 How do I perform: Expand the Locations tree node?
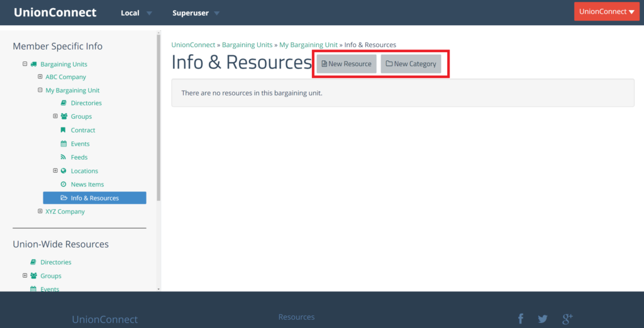pos(55,171)
